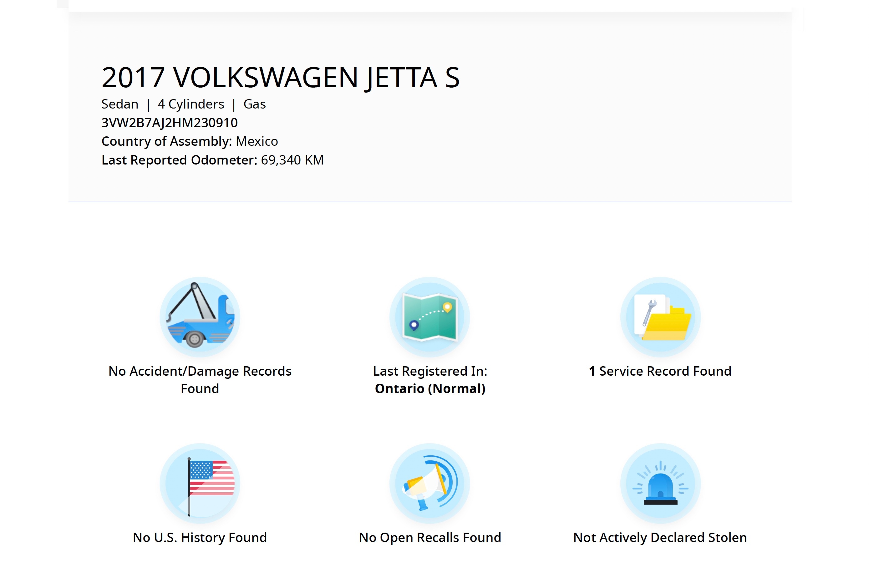Open the service records folder icon
Screen dimensions: 869x588
coord(660,317)
